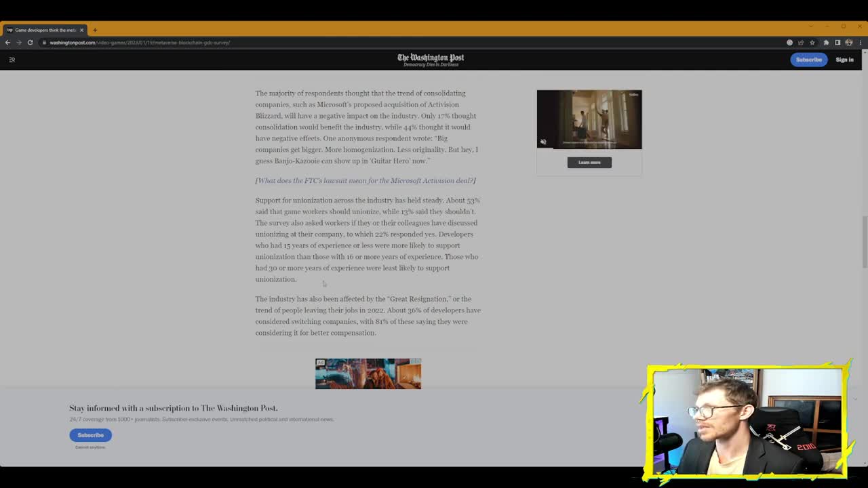Open a new browser tab

click(95, 30)
